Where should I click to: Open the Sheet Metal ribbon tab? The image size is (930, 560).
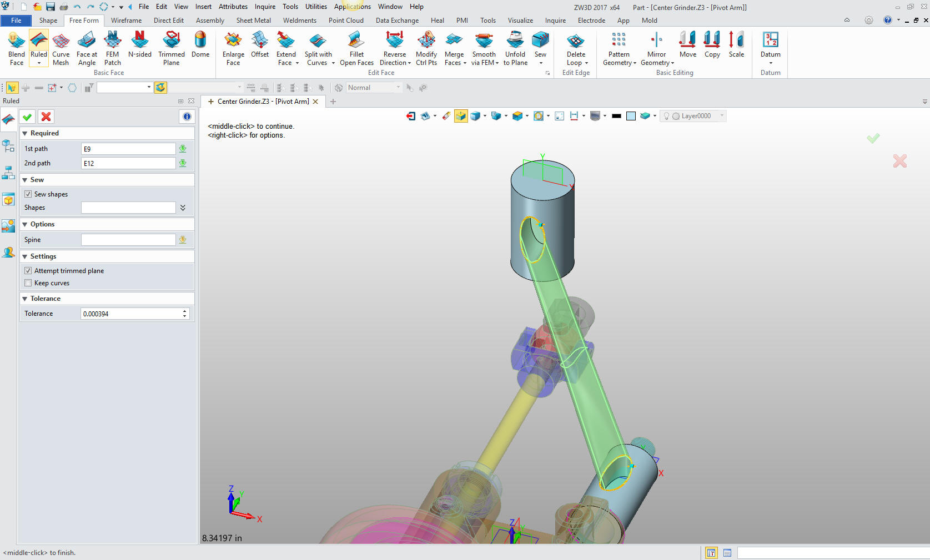click(x=254, y=21)
